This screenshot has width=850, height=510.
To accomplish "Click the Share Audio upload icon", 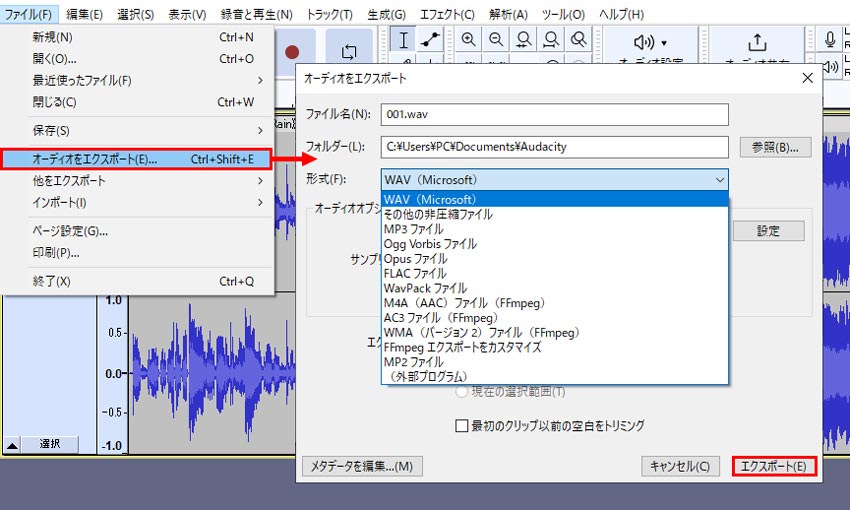I will pos(757,42).
